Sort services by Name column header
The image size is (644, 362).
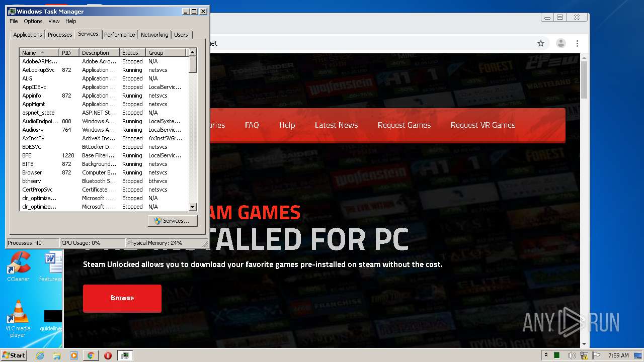tap(39, 53)
